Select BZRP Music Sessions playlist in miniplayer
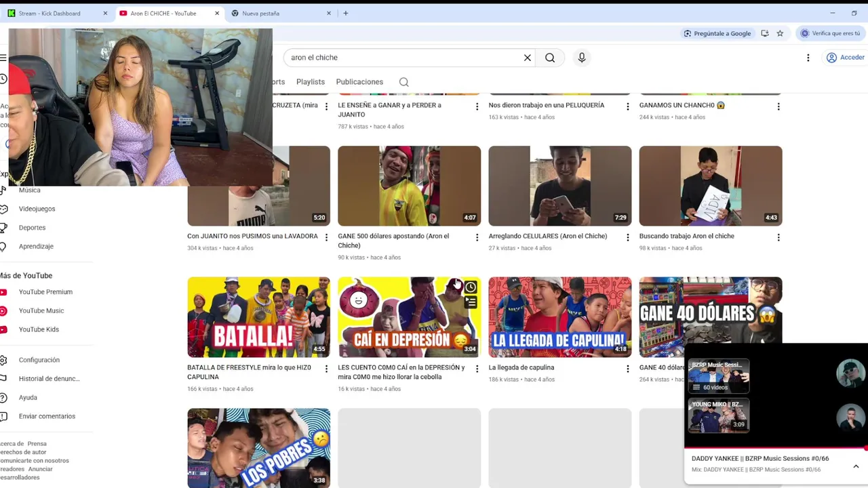 [x=719, y=376]
